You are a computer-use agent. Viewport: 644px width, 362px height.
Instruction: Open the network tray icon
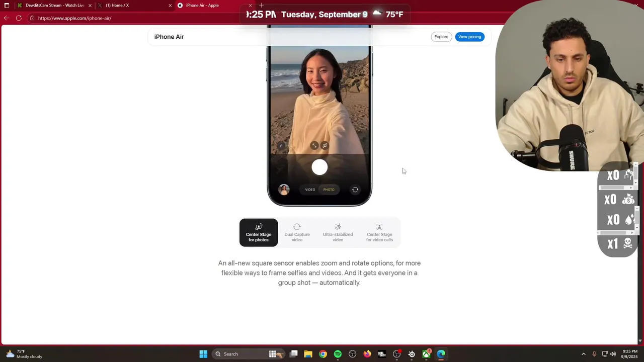point(605,354)
